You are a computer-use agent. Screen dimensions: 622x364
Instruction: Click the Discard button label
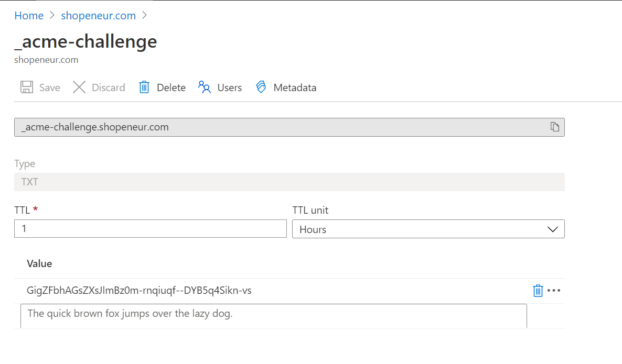pos(108,87)
